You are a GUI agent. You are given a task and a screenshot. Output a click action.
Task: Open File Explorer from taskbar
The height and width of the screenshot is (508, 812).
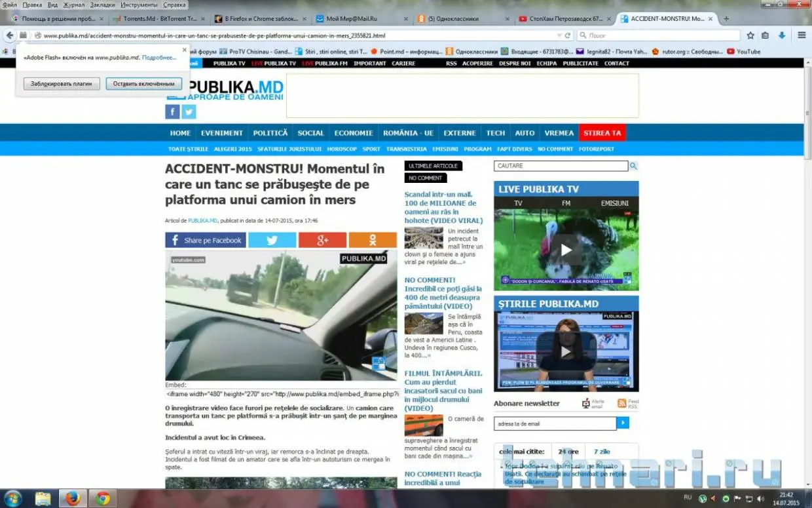[x=43, y=498]
